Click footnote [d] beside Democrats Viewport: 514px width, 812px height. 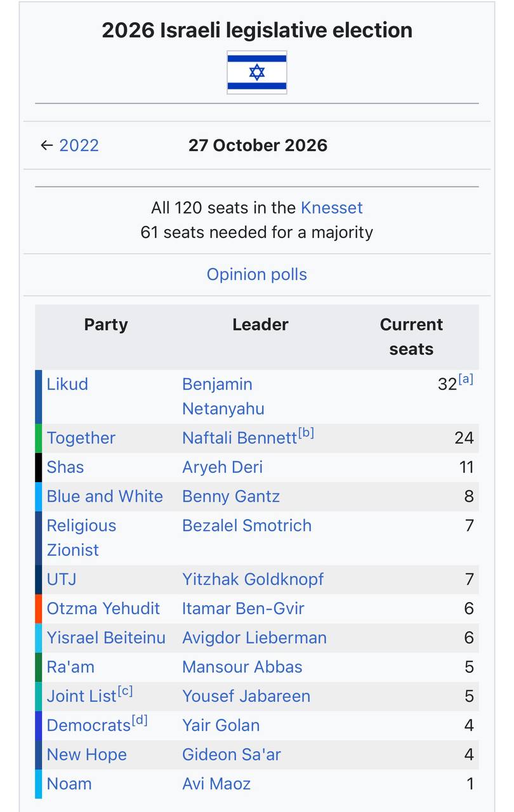(140, 721)
